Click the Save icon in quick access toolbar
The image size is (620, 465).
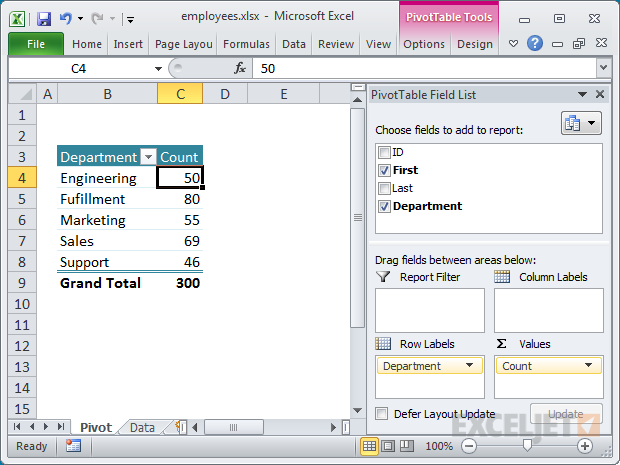point(43,18)
